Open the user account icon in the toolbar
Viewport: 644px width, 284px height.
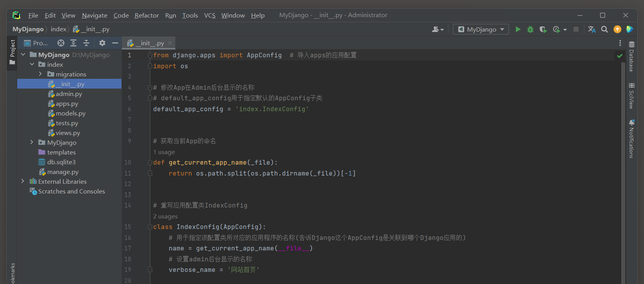(x=437, y=29)
